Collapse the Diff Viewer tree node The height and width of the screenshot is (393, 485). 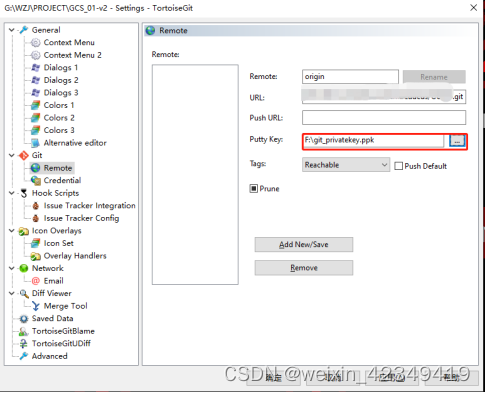coord(12,293)
